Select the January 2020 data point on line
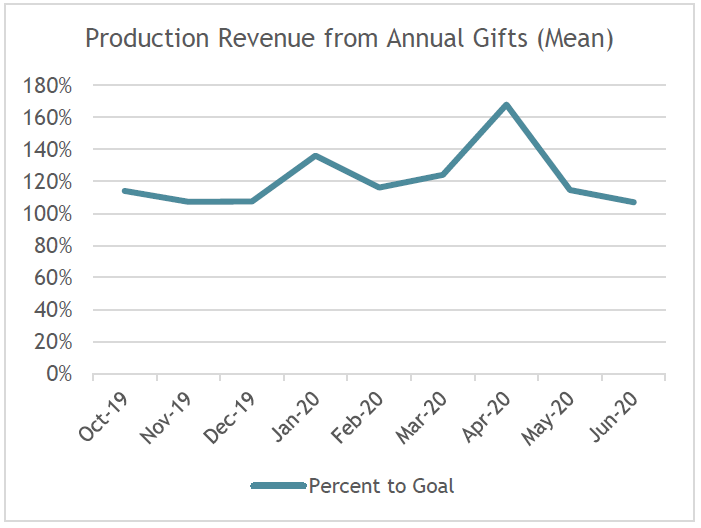The image size is (701, 528). [x=315, y=156]
